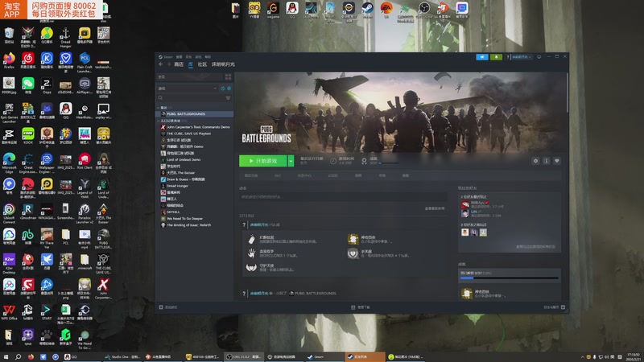The width and height of the screenshot is (644, 362).
Task: Click the Steam help question mark button
Action: [x=508, y=56]
